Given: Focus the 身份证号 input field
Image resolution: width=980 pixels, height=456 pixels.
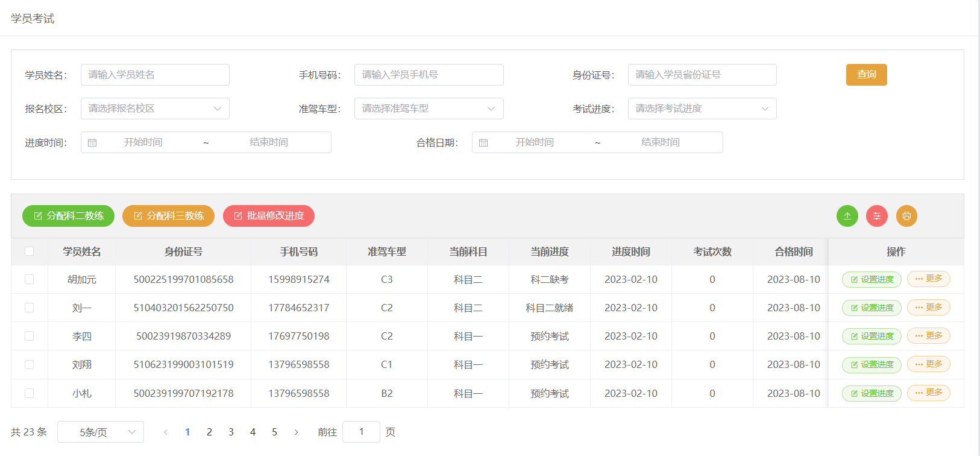Looking at the screenshot, I should point(702,75).
